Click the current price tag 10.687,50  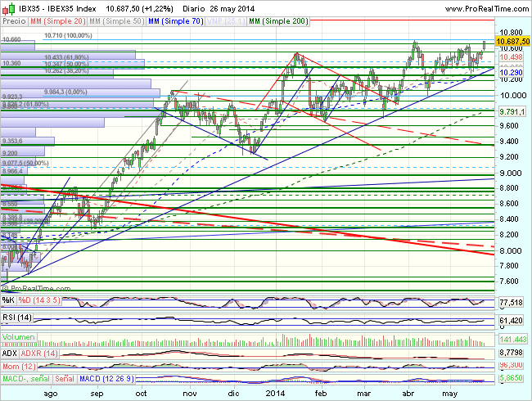coord(512,41)
